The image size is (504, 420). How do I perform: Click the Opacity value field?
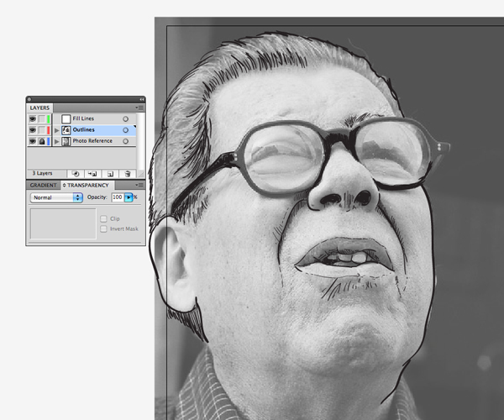pyautogui.click(x=117, y=197)
